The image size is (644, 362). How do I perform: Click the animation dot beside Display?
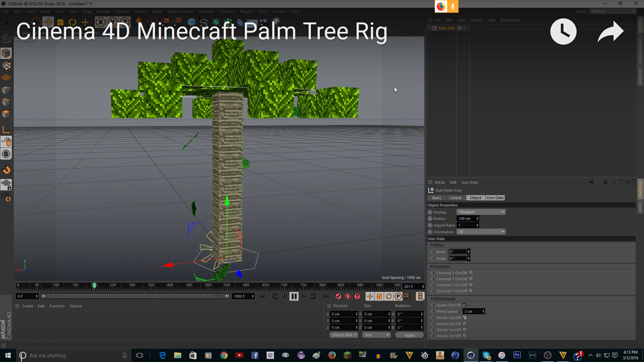pos(430,212)
